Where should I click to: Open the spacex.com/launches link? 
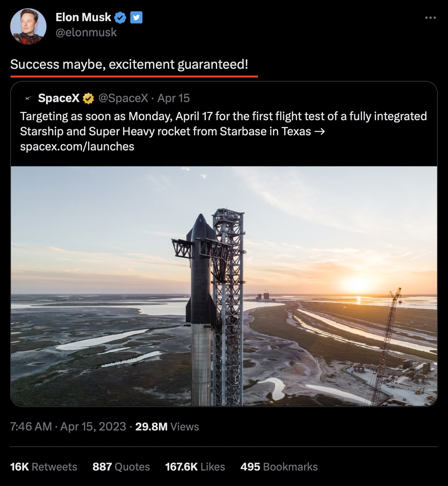point(77,146)
